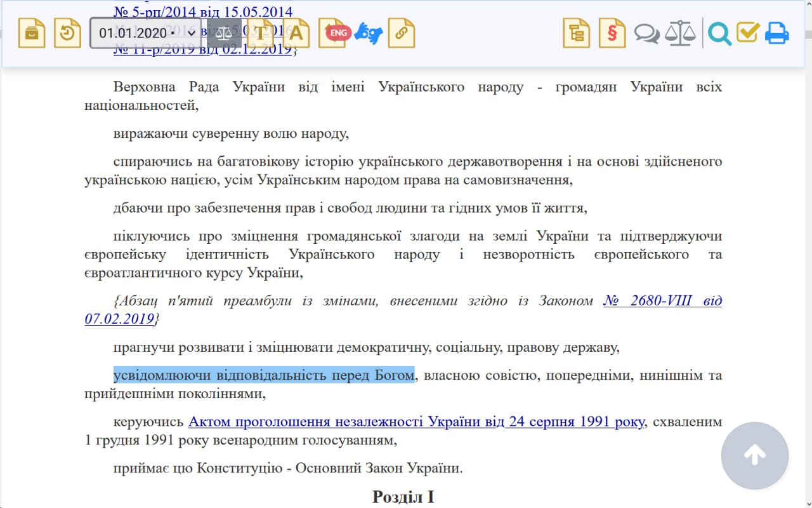
Task: Follow the 07.02.2019 date link
Action: point(119,319)
